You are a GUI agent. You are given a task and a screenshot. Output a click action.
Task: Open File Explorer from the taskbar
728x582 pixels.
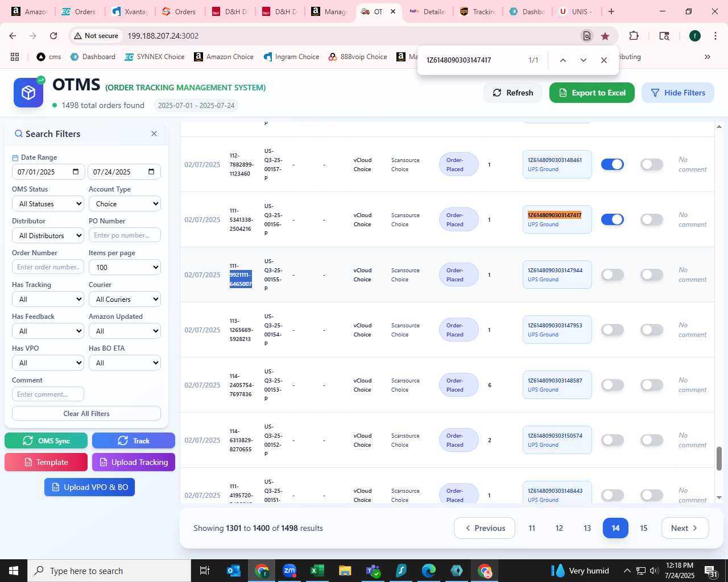click(345, 571)
